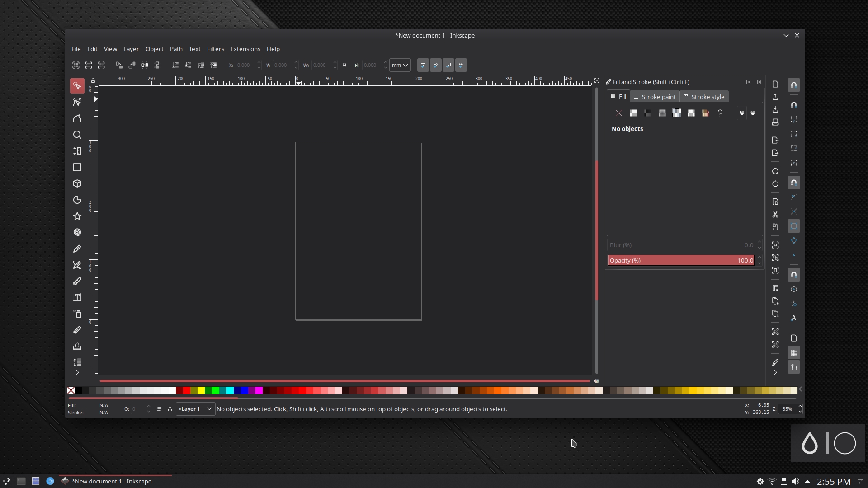This screenshot has height=488, width=868.
Task: Select the Rectangle tool
Action: coord(77,168)
